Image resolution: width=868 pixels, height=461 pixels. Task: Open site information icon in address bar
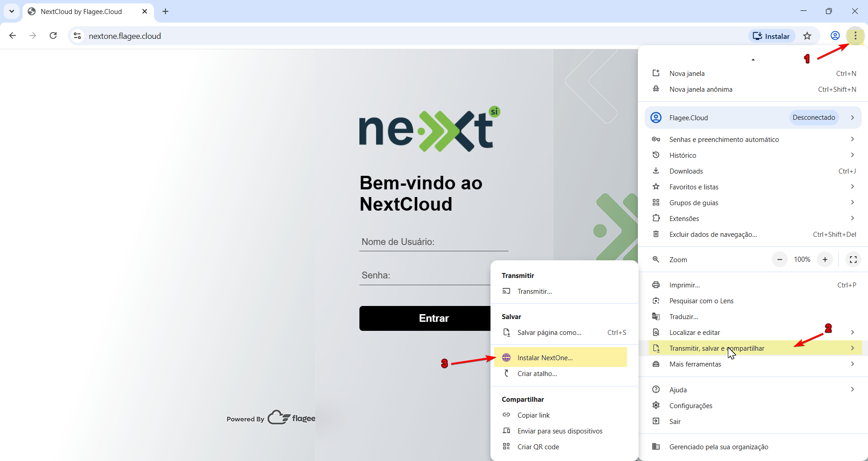click(78, 36)
